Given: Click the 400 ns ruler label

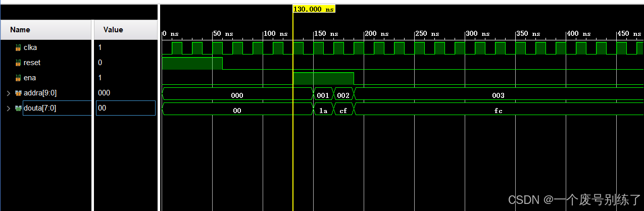Looking at the screenshot, I should tap(579, 34).
